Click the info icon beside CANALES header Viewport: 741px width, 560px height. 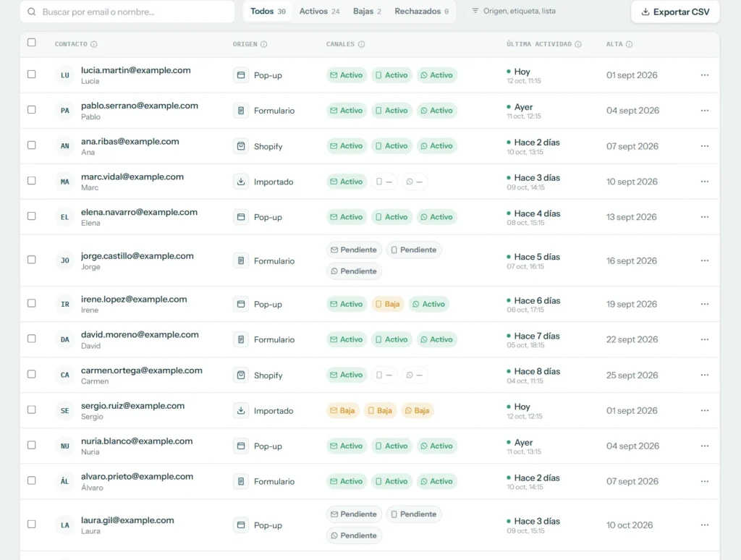tap(361, 44)
